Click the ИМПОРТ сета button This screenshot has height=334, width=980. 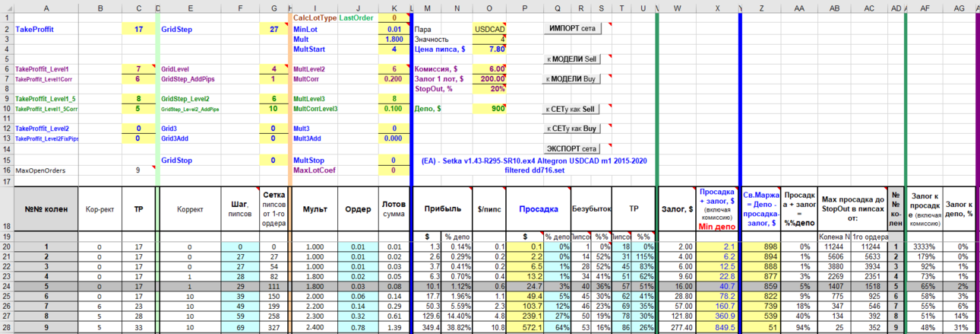click(573, 28)
